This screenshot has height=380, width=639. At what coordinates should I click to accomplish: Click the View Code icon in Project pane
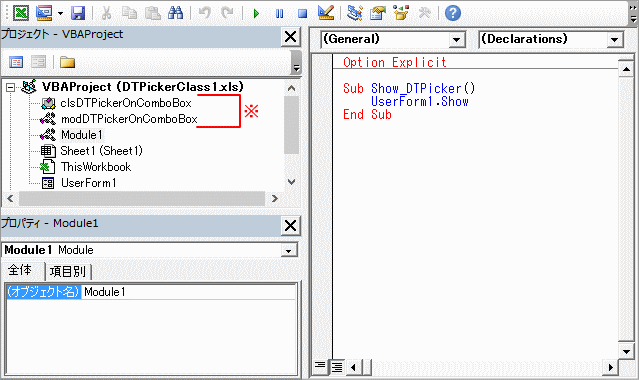click(16, 62)
